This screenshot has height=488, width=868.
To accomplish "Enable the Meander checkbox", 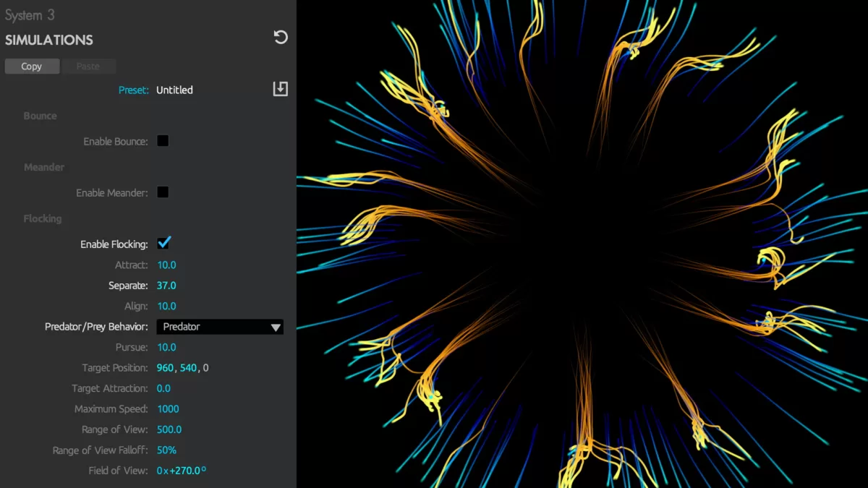I will [x=163, y=192].
